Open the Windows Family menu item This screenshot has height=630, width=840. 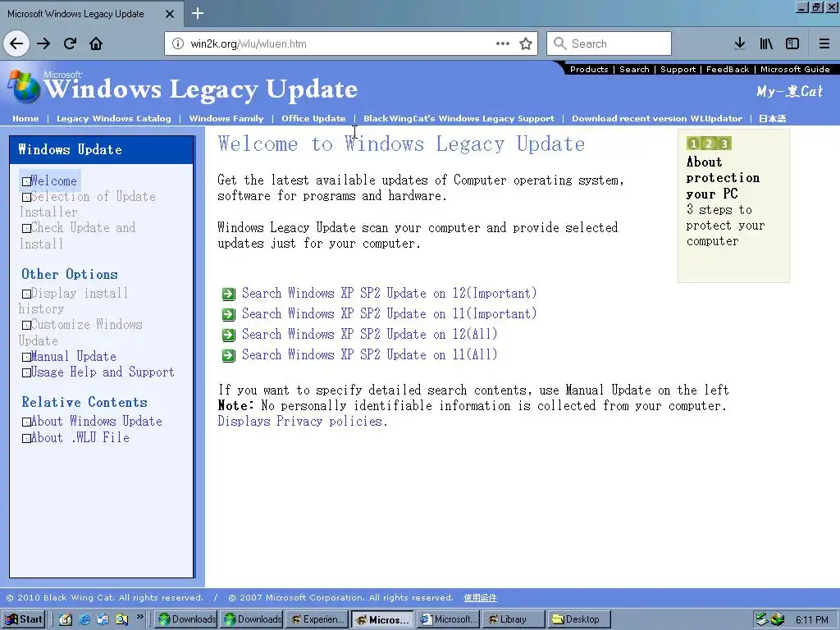(x=226, y=118)
